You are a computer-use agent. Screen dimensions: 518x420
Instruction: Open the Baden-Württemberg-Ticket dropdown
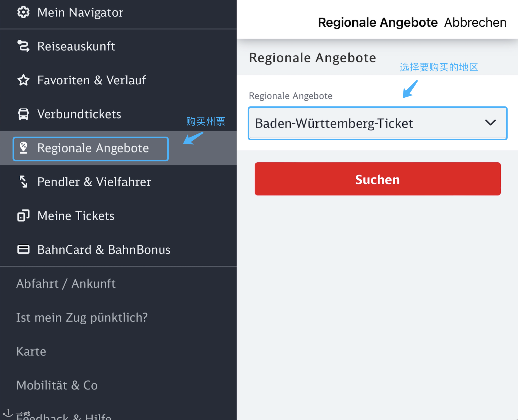(378, 123)
